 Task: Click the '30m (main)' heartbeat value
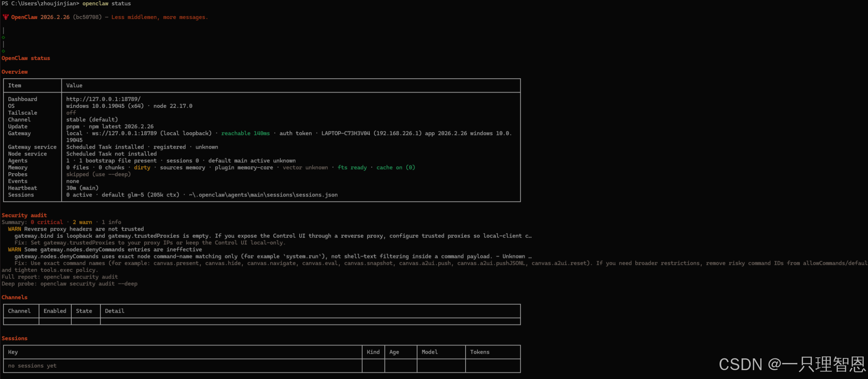click(x=82, y=188)
